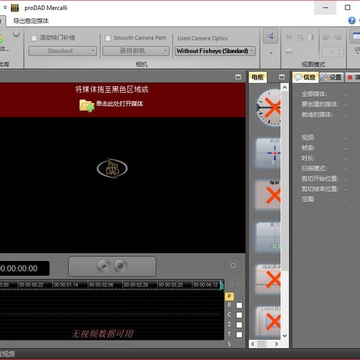Select the blue crosshair movement graph
This screenshot has width=360, height=360.
(268, 153)
